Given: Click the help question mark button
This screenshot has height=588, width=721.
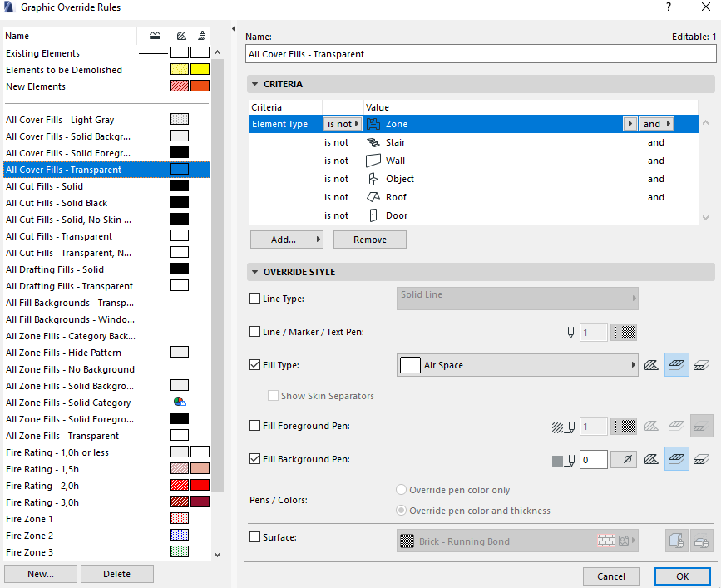Looking at the screenshot, I should pos(668,7).
